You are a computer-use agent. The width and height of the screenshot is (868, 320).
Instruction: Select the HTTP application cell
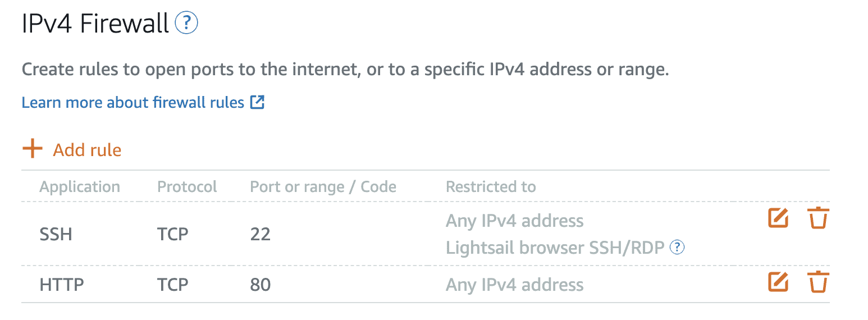coord(62,285)
